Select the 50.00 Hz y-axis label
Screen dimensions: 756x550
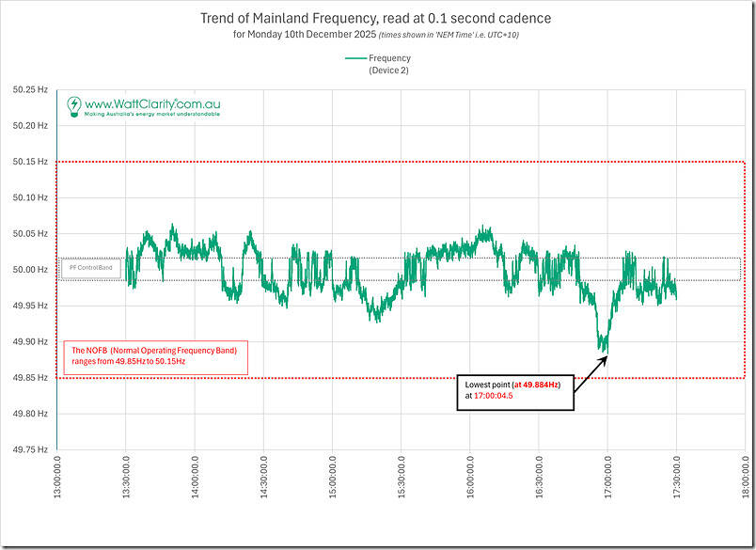click(x=30, y=270)
